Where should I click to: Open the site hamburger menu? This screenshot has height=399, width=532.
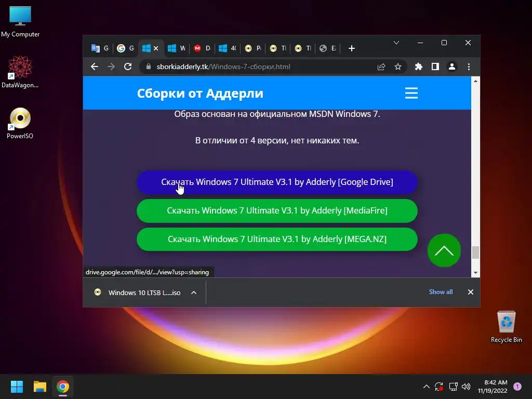point(411,93)
